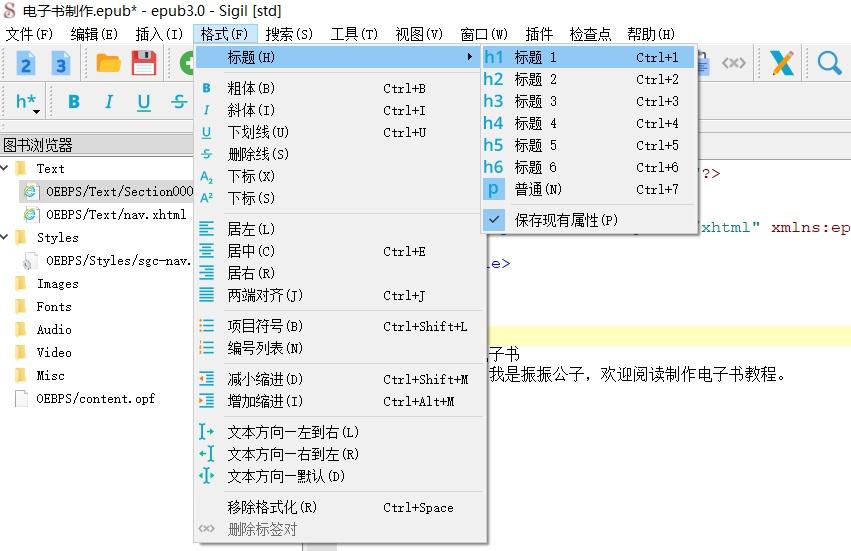Image resolution: width=851 pixels, height=551 pixels.
Task: Choose 删除线(S) in format menu
Action: (340, 154)
